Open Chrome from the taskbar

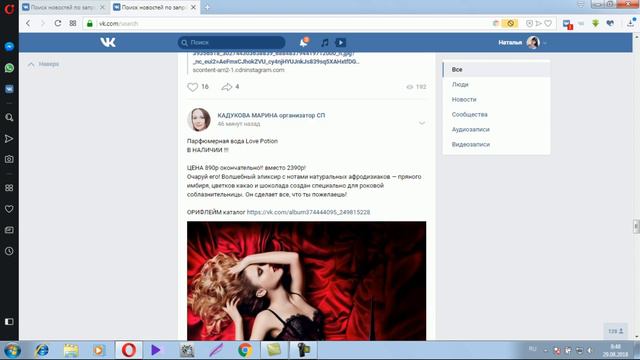click(245, 350)
